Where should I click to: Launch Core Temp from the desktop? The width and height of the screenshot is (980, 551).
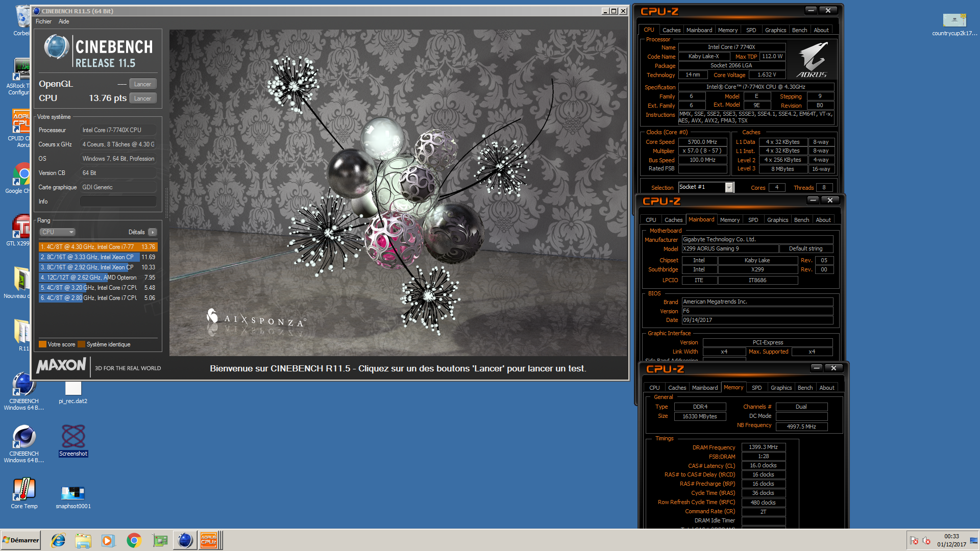point(24,490)
